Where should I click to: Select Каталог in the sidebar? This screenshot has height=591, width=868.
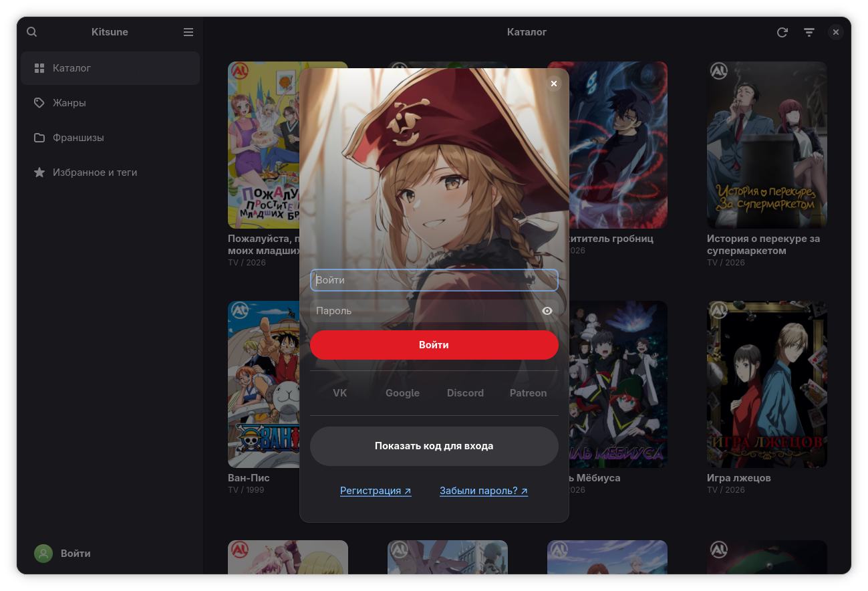(110, 68)
